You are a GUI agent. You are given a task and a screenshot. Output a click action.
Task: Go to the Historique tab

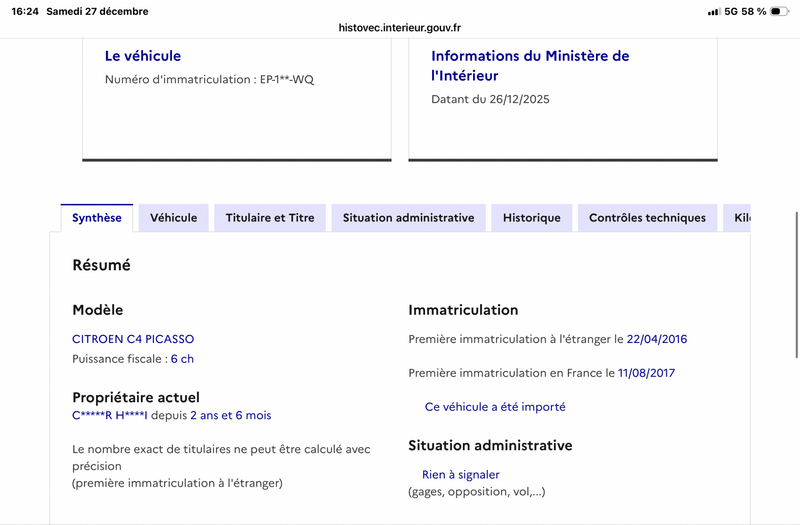[531, 218]
